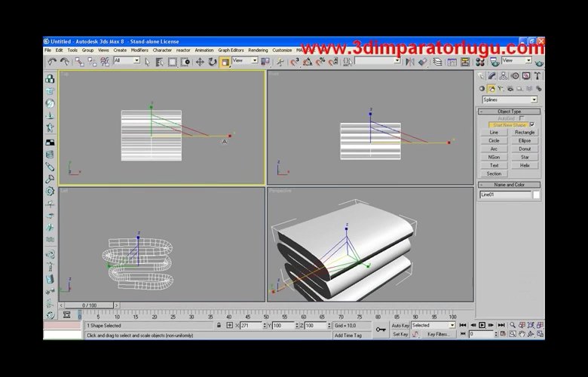Click the Quick Render teapot icon
588x377 pixels.
[x=539, y=63]
